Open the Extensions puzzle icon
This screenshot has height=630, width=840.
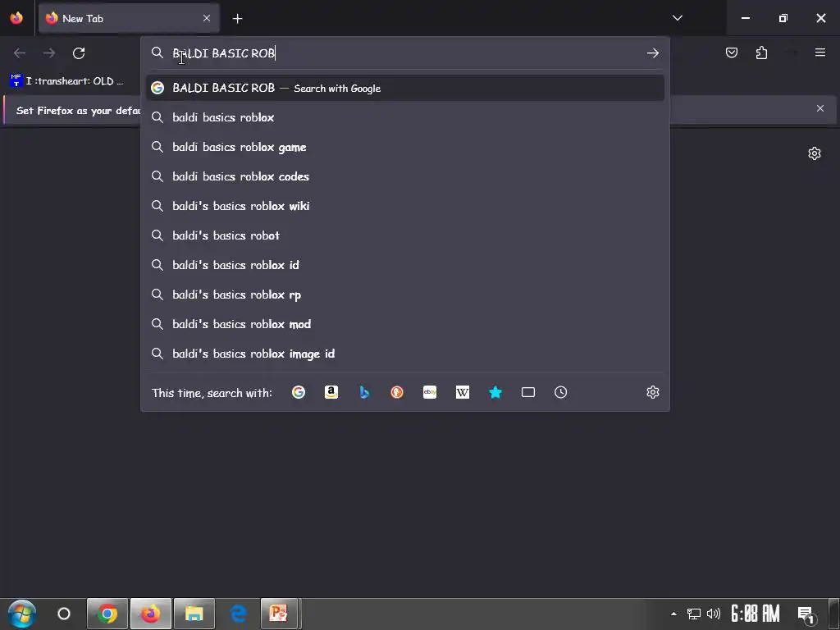[x=761, y=52]
